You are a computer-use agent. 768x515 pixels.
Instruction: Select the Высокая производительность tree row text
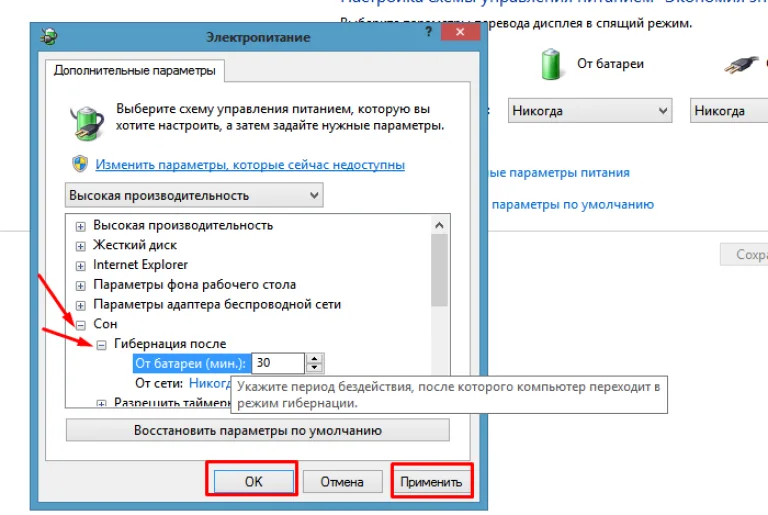pos(183,225)
